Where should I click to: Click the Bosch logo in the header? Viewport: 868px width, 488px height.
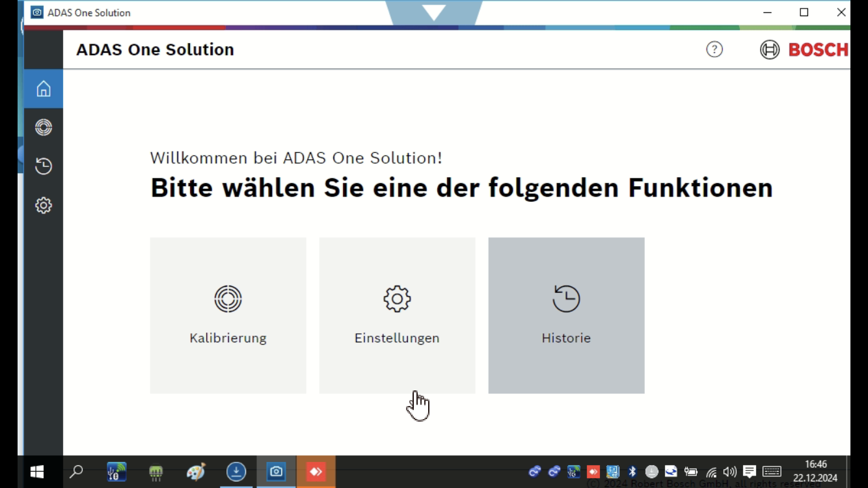point(804,49)
